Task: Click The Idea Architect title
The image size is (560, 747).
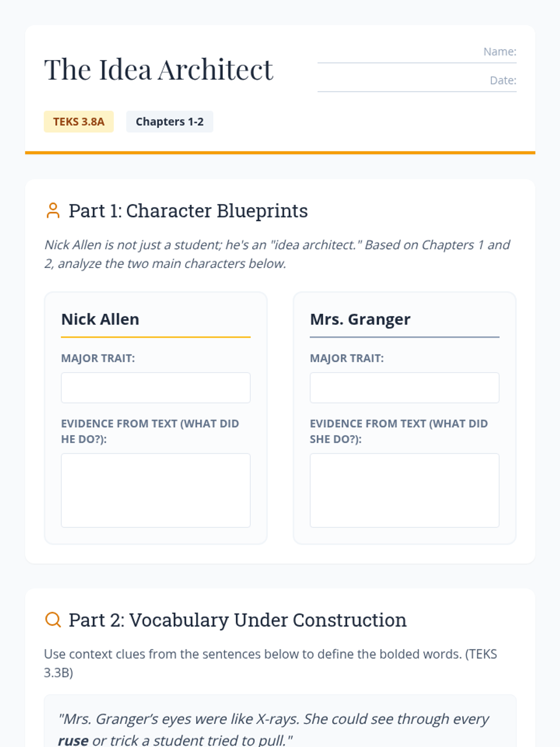Action: coord(159,70)
